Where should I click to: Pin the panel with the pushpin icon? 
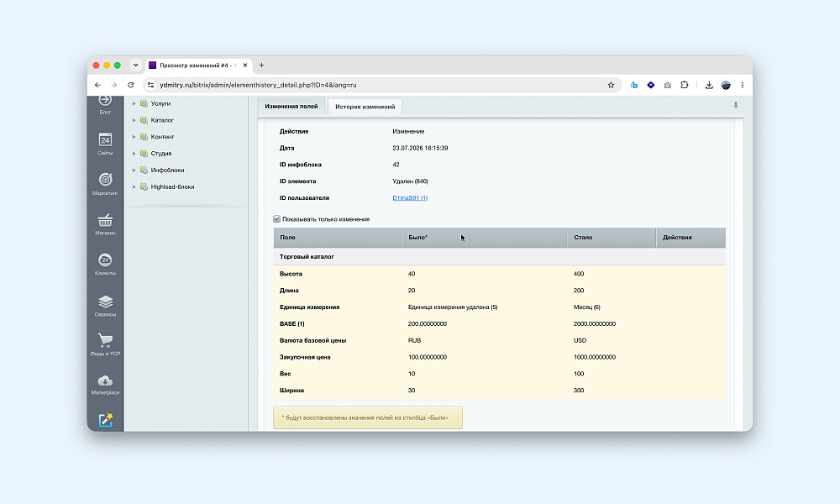pyautogui.click(x=736, y=106)
